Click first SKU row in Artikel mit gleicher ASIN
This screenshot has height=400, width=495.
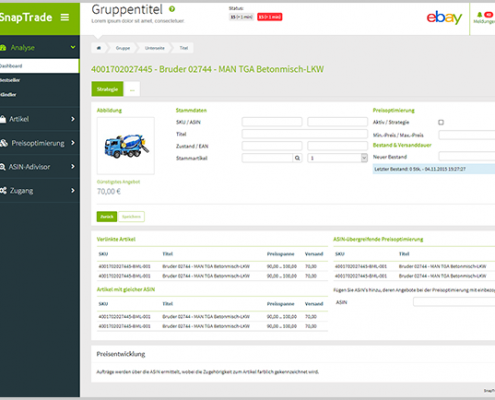click(212, 316)
